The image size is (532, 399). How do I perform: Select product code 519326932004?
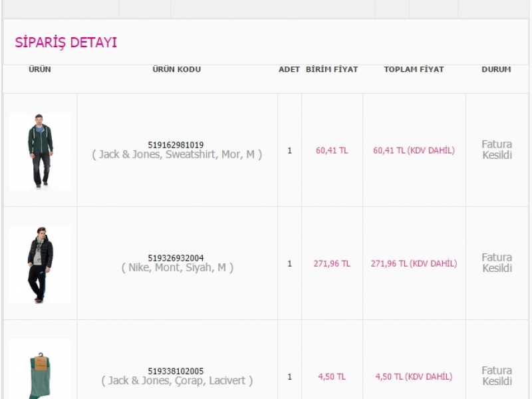[176, 258]
